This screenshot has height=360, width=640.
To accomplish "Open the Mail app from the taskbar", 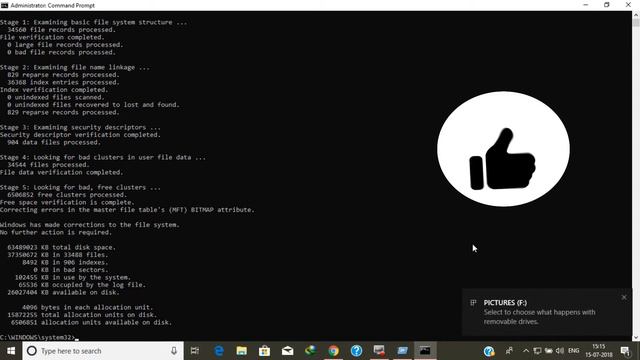I will 287,351.
